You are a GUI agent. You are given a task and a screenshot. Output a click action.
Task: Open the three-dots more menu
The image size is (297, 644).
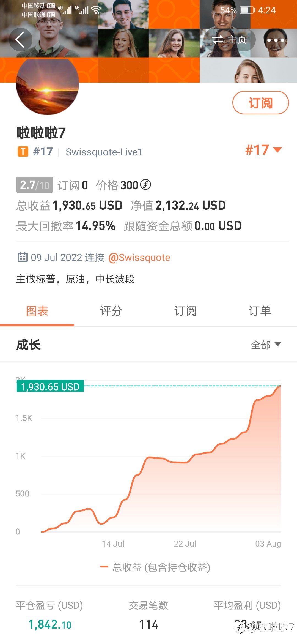275,40
